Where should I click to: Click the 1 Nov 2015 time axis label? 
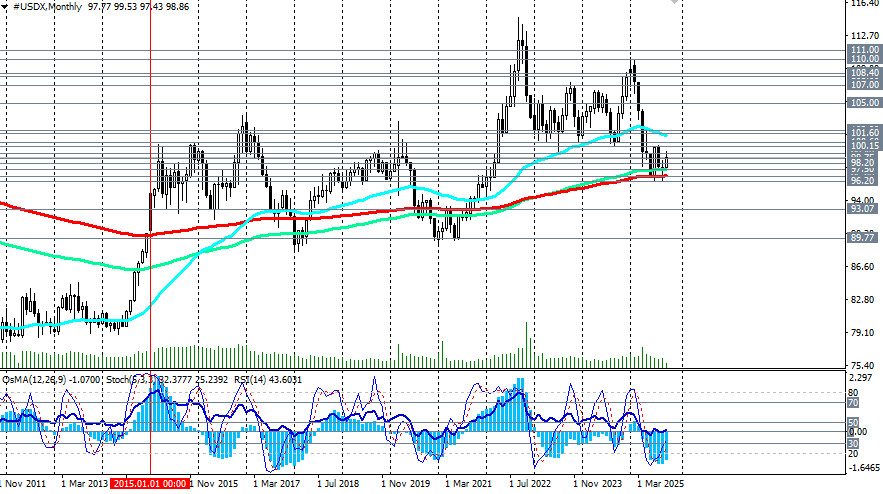[x=213, y=484]
